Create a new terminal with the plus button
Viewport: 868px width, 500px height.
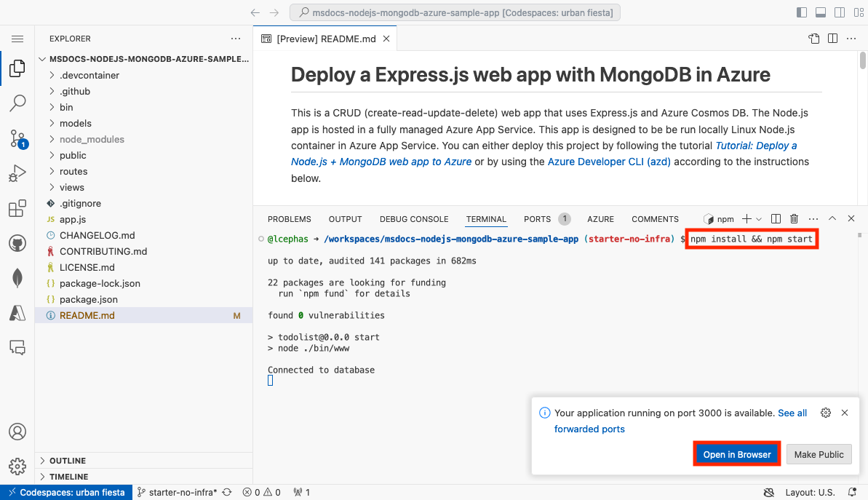pos(746,218)
